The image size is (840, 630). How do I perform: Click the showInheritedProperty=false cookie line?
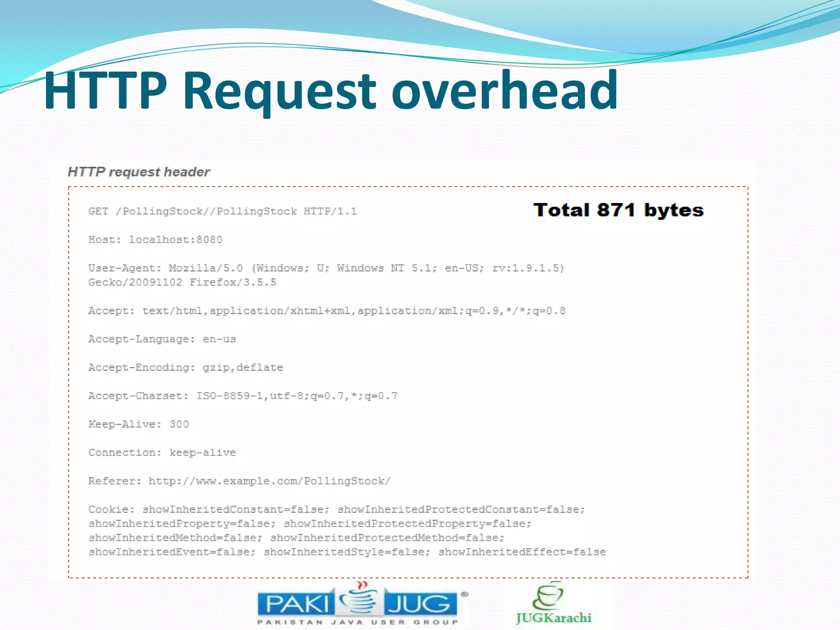[x=310, y=524]
